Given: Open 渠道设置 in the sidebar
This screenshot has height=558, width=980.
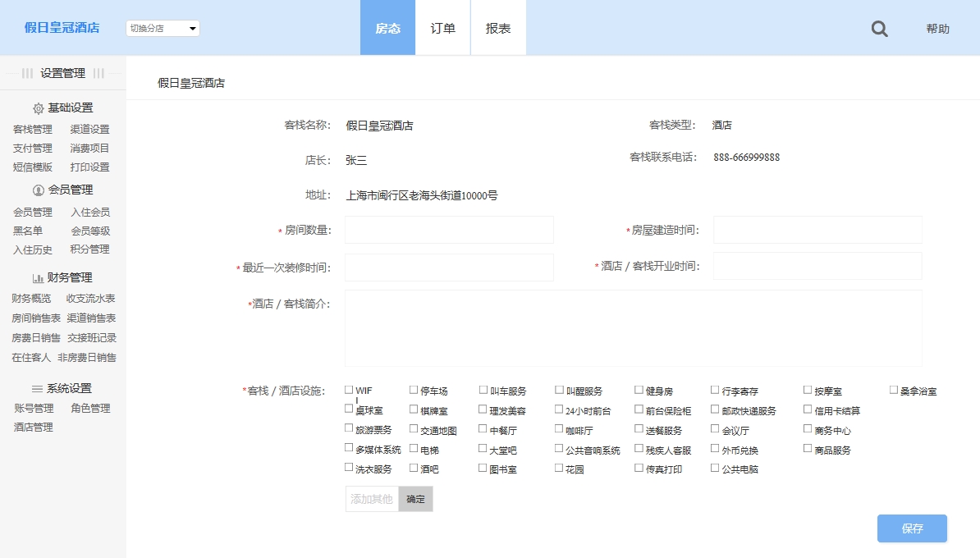Looking at the screenshot, I should 89,130.
